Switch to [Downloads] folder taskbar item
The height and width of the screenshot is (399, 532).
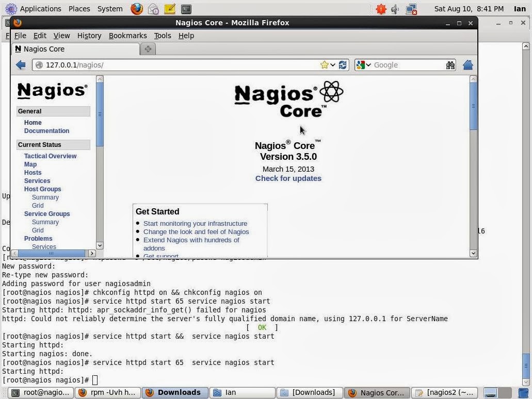point(310,393)
